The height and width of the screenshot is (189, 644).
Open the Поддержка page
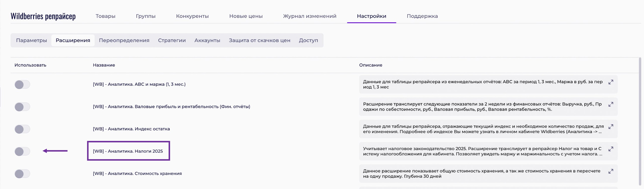click(422, 16)
